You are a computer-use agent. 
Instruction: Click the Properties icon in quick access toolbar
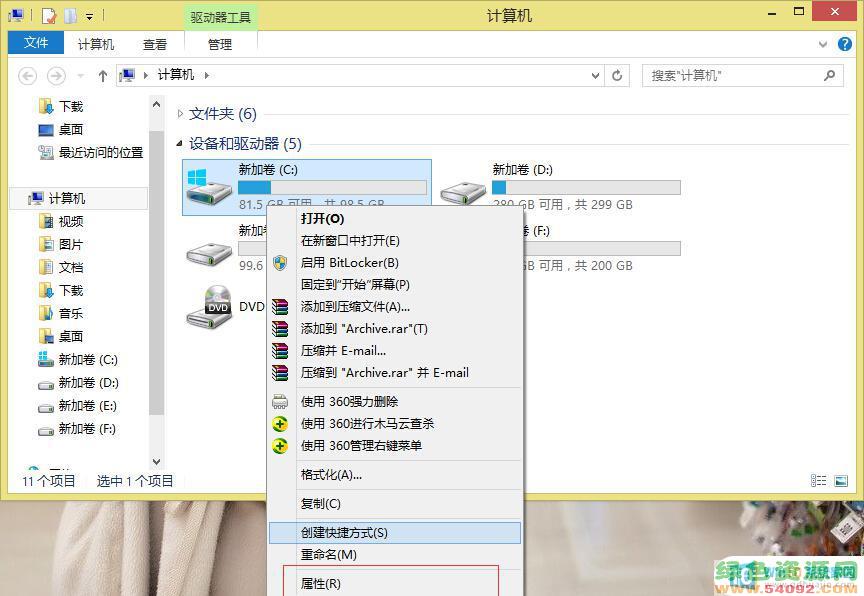point(48,16)
